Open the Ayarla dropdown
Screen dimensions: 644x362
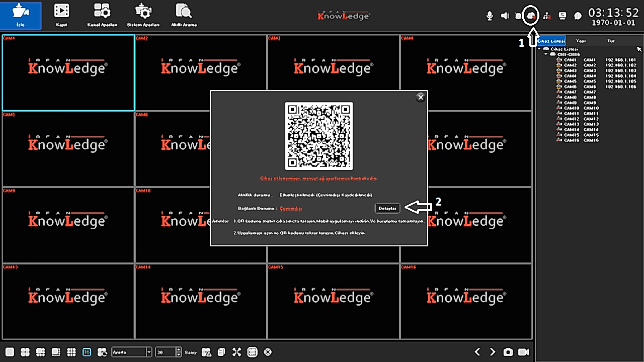click(x=149, y=352)
